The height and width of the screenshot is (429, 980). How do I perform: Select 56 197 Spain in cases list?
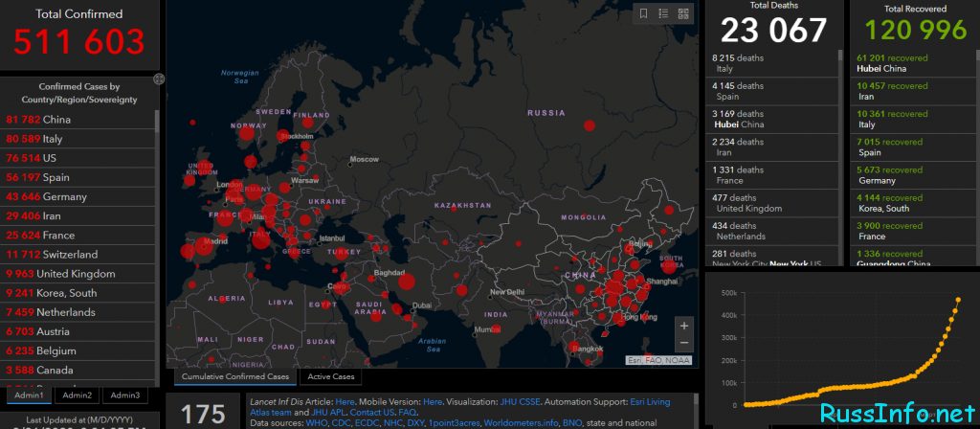pos(77,177)
